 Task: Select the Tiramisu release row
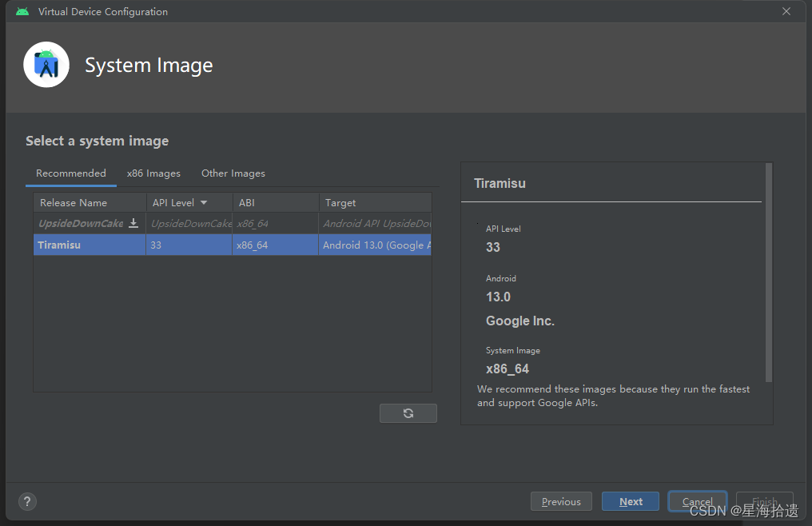point(233,245)
